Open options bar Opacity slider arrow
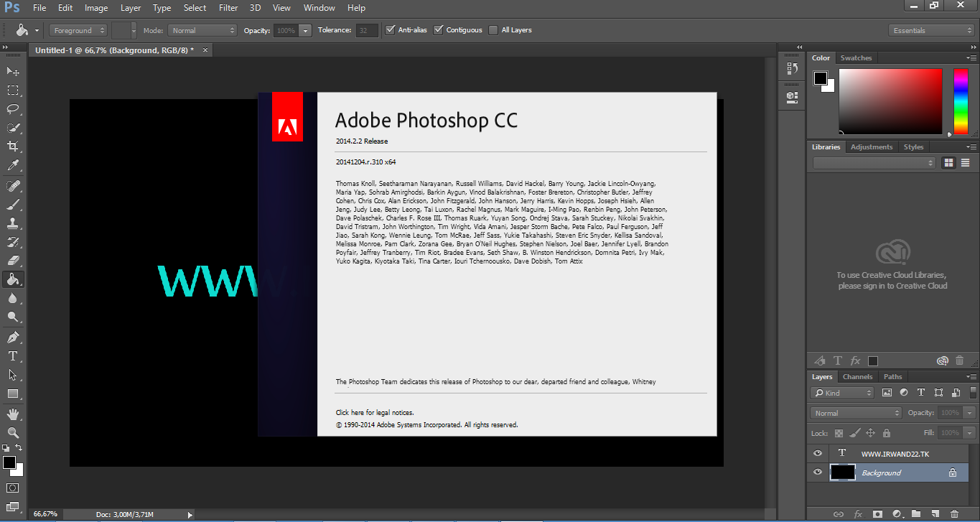The width and height of the screenshot is (980, 522). point(306,30)
